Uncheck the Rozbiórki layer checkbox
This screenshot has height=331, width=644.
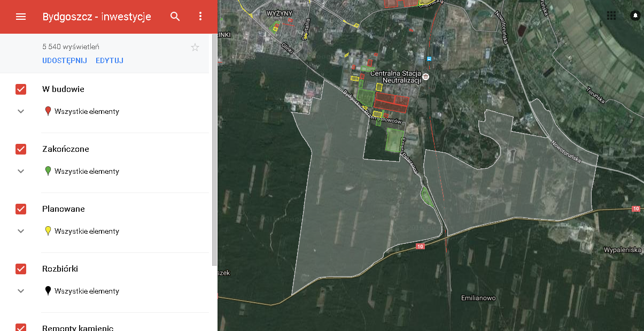(x=21, y=269)
